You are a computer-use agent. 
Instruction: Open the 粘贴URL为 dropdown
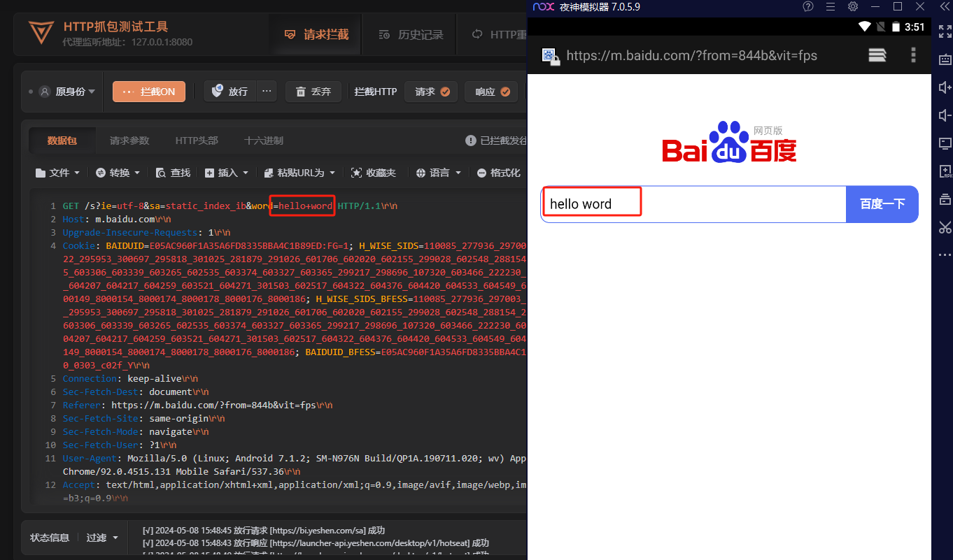[x=299, y=173]
